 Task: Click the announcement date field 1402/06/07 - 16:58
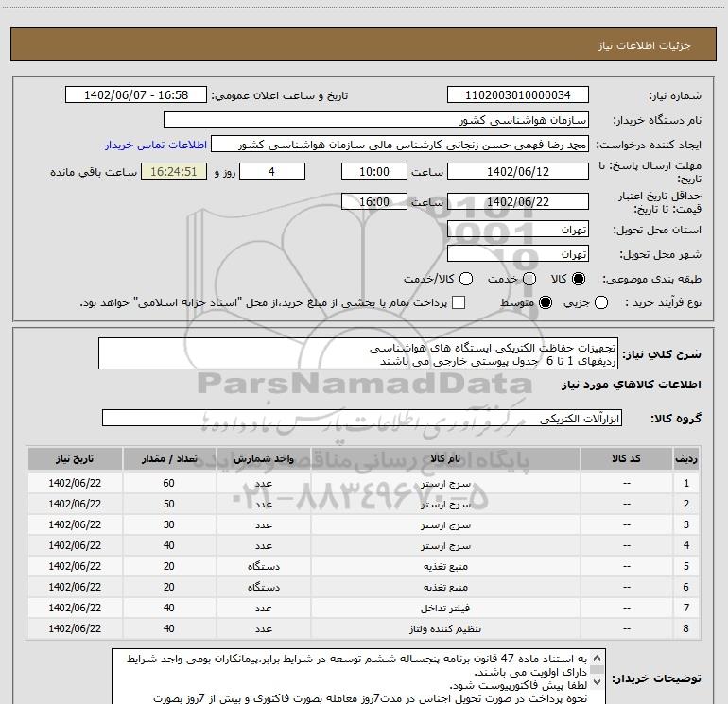tap(136, 95)
